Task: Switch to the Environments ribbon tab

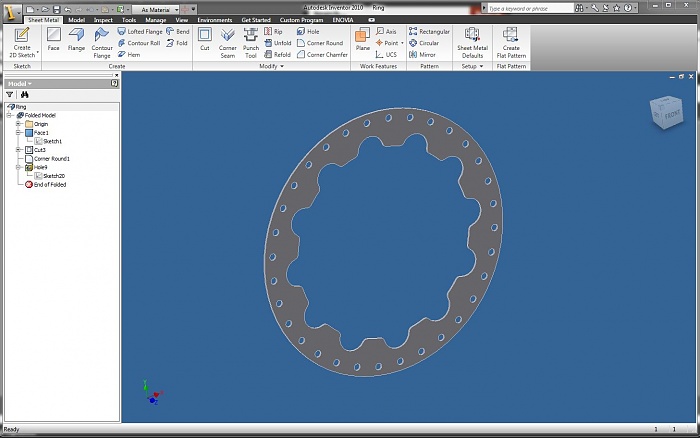Action: (x=215, y=20)
